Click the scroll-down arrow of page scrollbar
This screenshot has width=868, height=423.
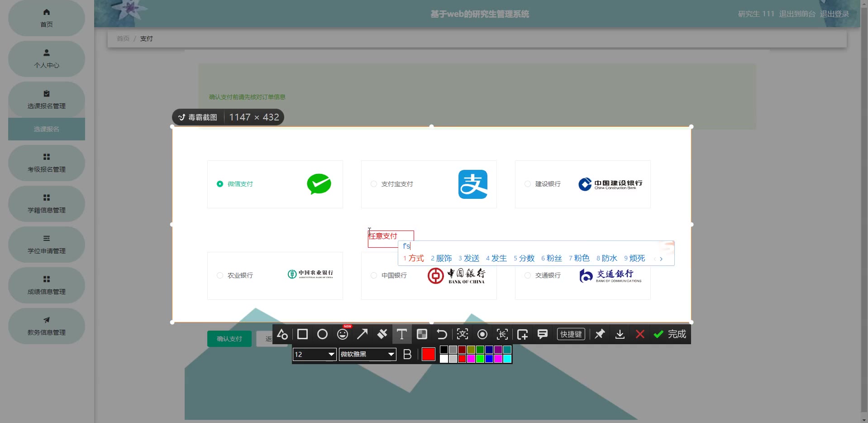pos(864,419)
